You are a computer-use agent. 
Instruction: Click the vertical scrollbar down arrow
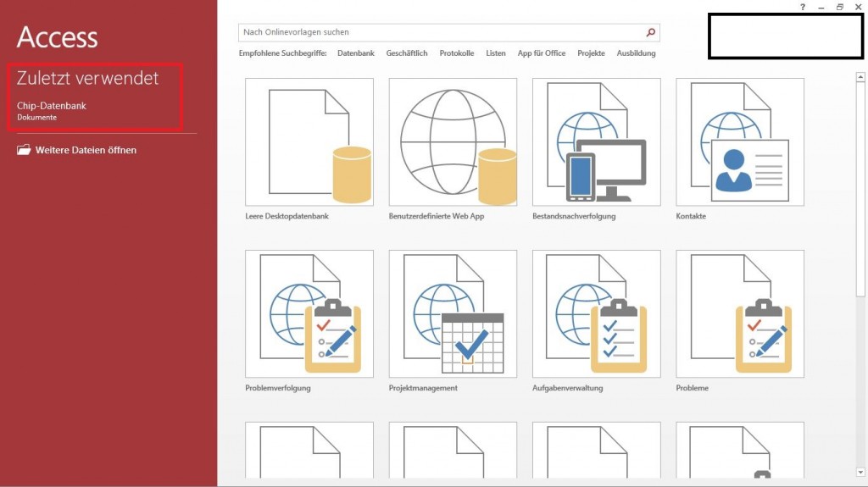click(860, 471)
